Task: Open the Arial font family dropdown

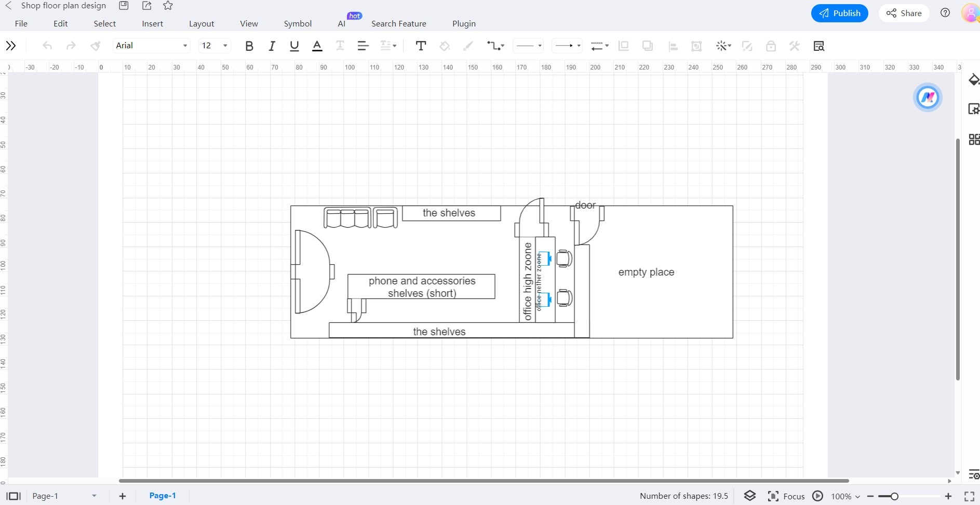Action: (x=151, y=46)
